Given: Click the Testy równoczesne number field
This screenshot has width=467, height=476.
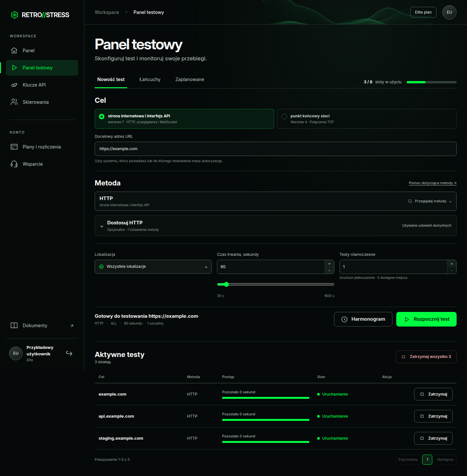Looking at the screenshot, I should click(x=393, y=267).
